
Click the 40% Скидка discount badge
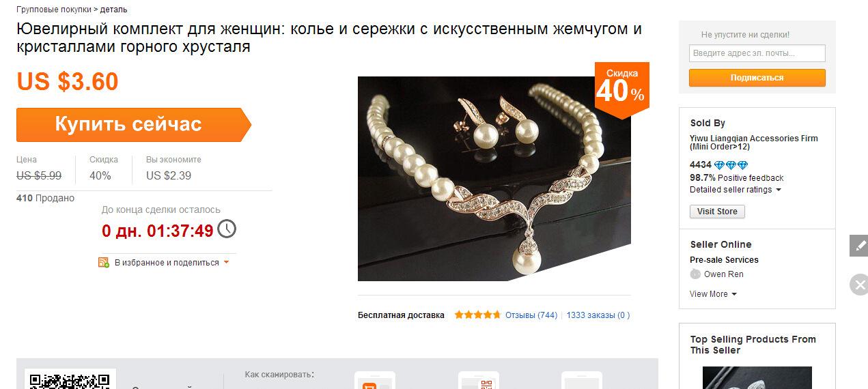(621, 89)
